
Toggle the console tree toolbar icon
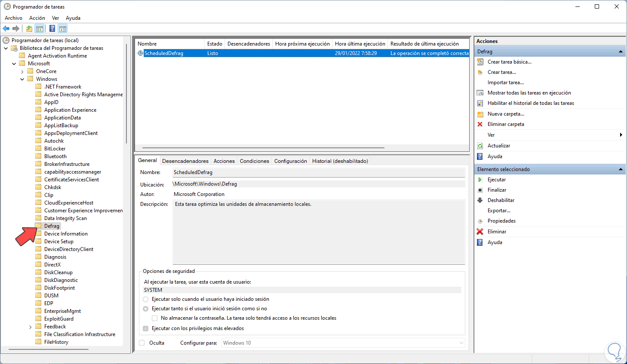pyautogui.click(x=40, y=29)
